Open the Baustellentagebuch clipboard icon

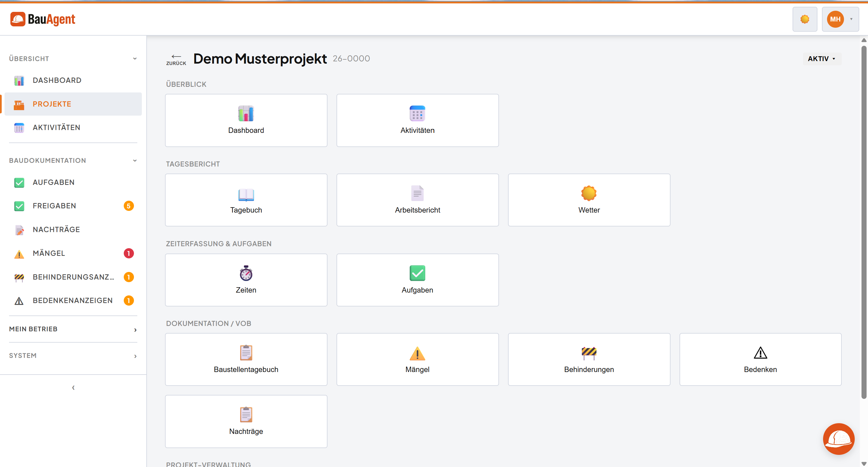246,353
